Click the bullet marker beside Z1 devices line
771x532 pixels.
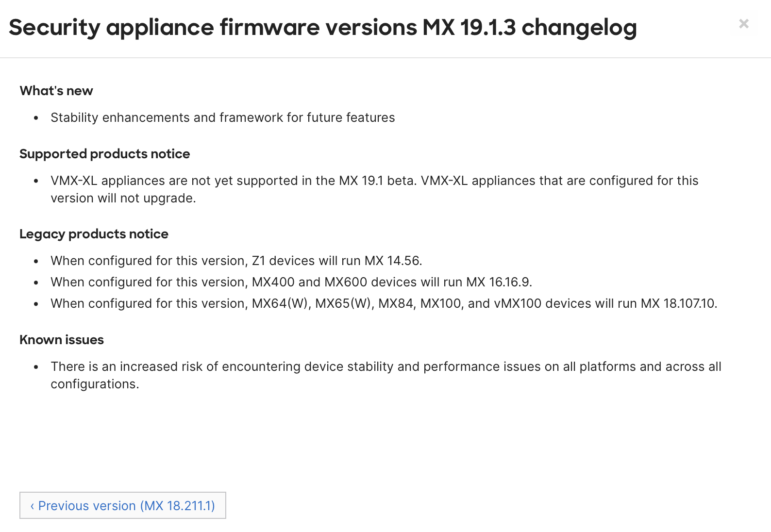click(35, 261)
